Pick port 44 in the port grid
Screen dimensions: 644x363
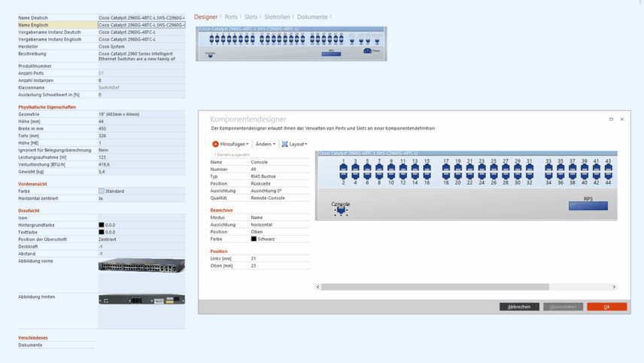coord(608,175)
